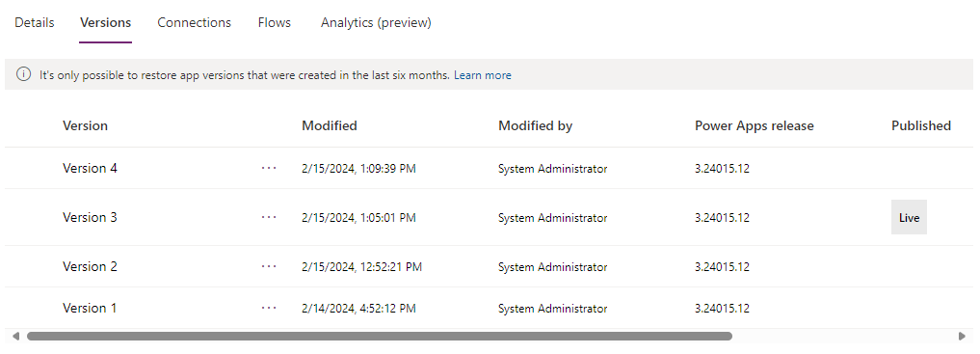Click the Live badge on Version 3
This screenshot has height=354, width=980.
coord(909,218)
